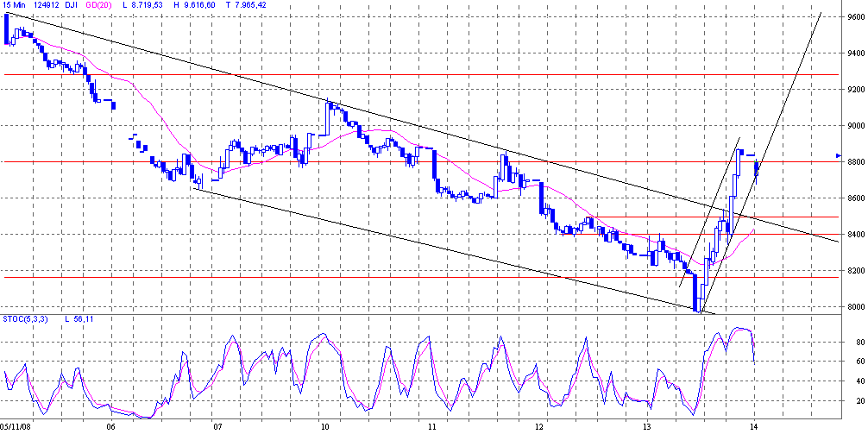The width and height of the screenshot is (868, 434).
Task: Click the stochastic 40 level label
Action: (x=859, y=381)
